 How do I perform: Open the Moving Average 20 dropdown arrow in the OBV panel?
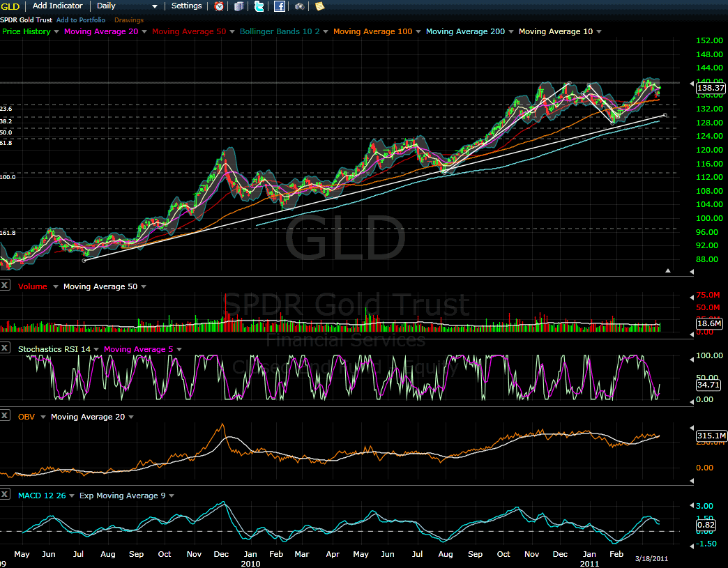click(131, 417)
